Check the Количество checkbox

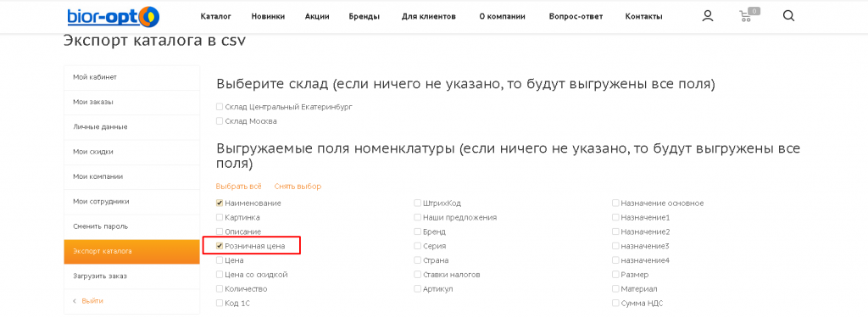point(220,289)
